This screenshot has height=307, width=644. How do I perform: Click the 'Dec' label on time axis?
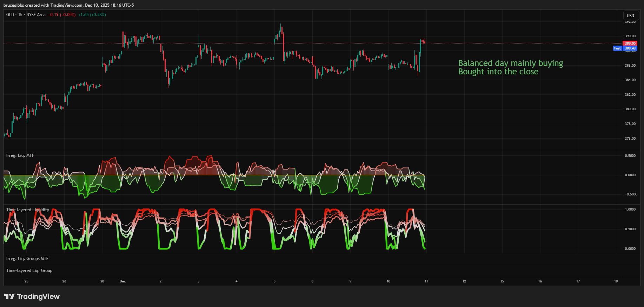pos(122,281)
